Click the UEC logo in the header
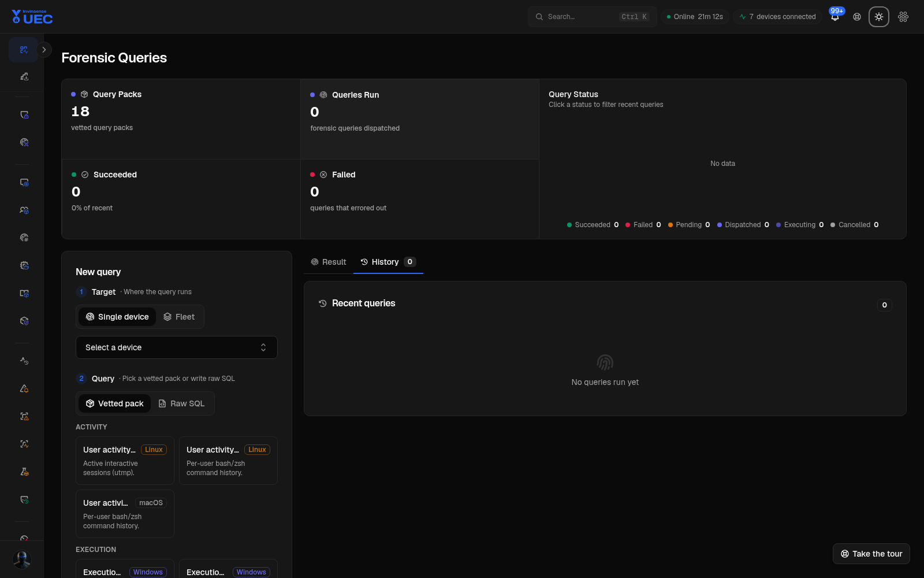Image resolution: width=924 pixels, height=578 pixels. [x=32, y=17]
